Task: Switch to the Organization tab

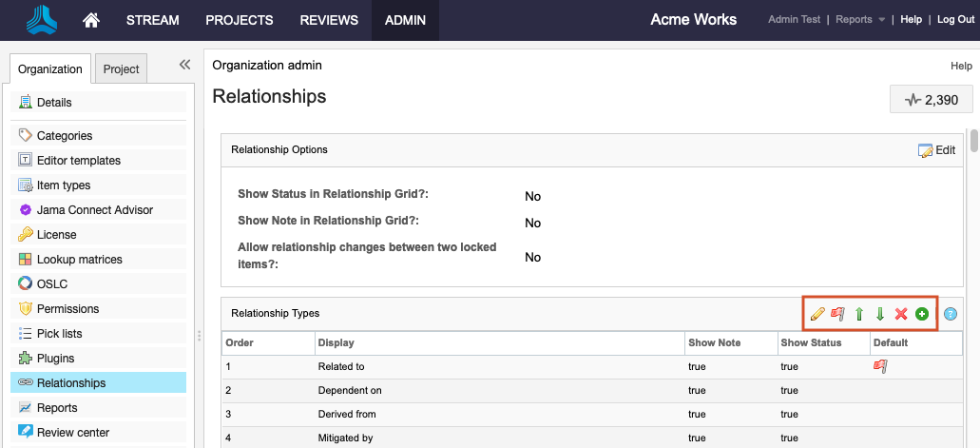Action: [x=50, y=68]
